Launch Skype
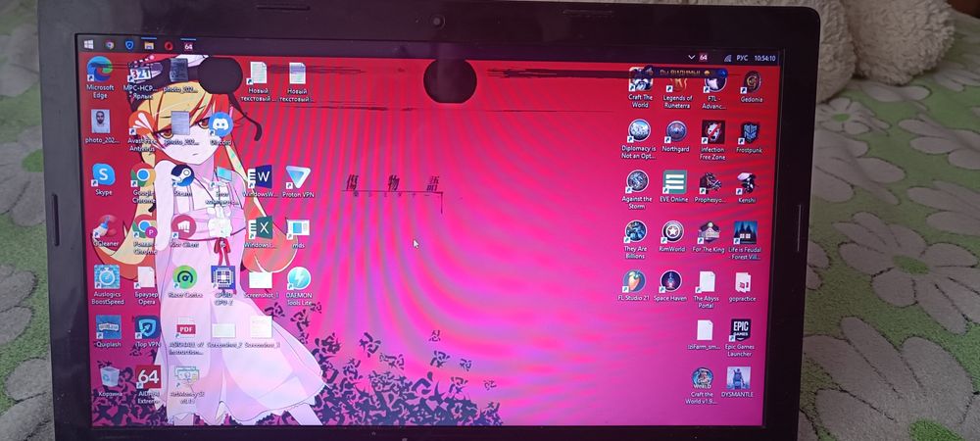 [103, 179]
